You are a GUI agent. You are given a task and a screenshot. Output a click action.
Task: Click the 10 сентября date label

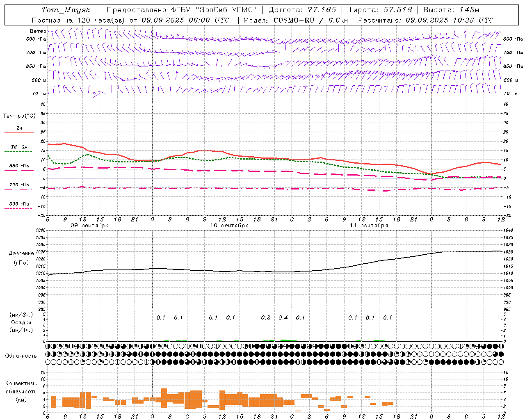click(229, 226)
